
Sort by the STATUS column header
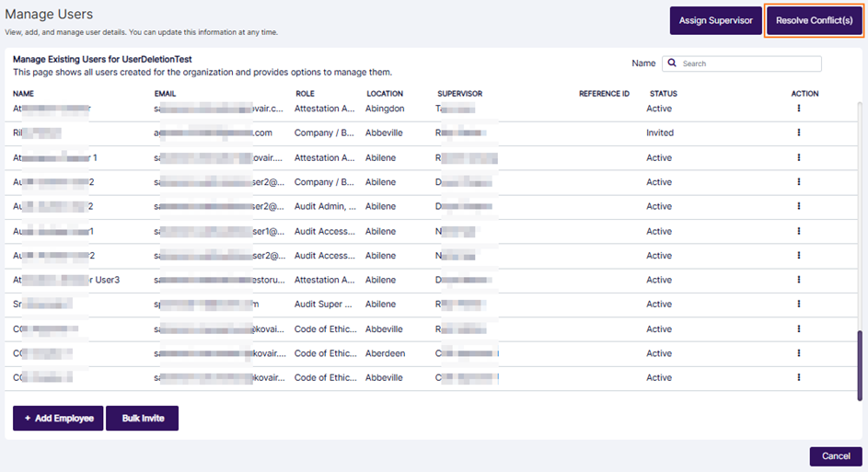pos(663,94)
